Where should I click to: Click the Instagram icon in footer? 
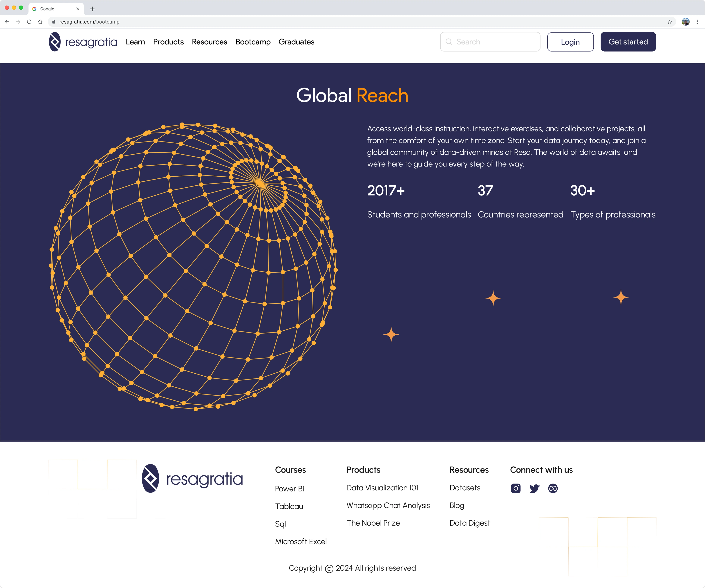click(516, 488)
